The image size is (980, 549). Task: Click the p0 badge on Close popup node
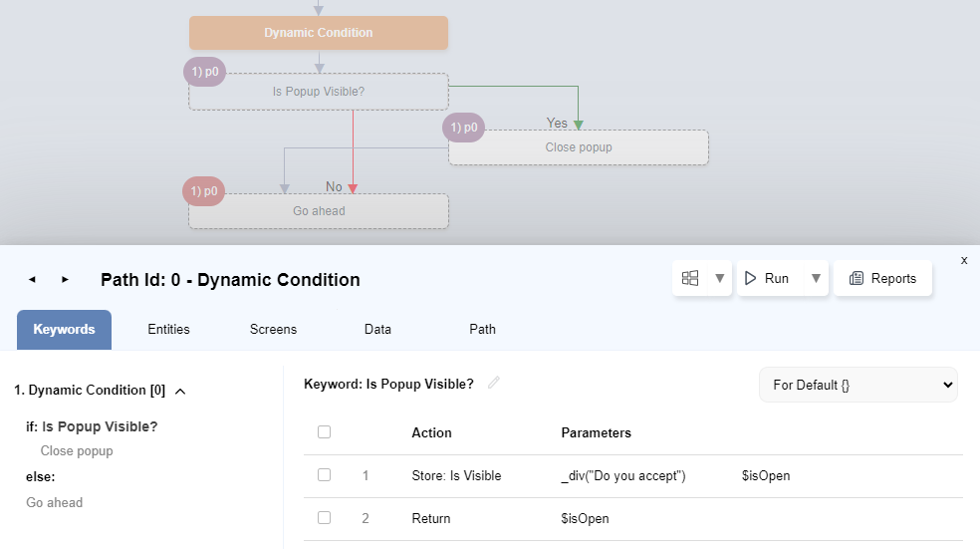click(x=464, y=128)
